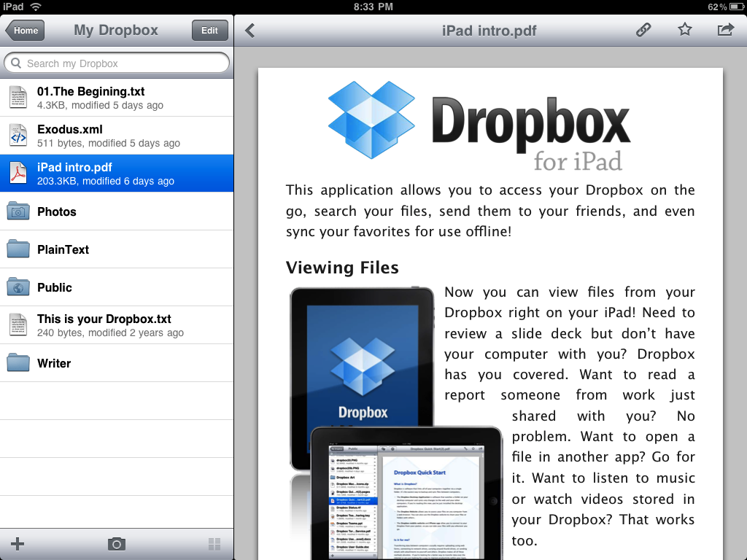Tap the back chevron in viewer

click(250, 31)
